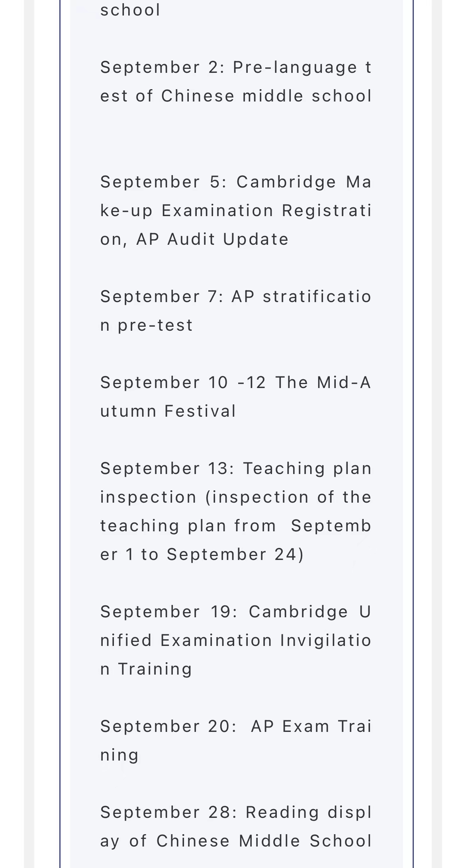The height and width of the screenshot is (868, 466).
Task: Click the "teaching plan from" text
Action: point(188,526)
